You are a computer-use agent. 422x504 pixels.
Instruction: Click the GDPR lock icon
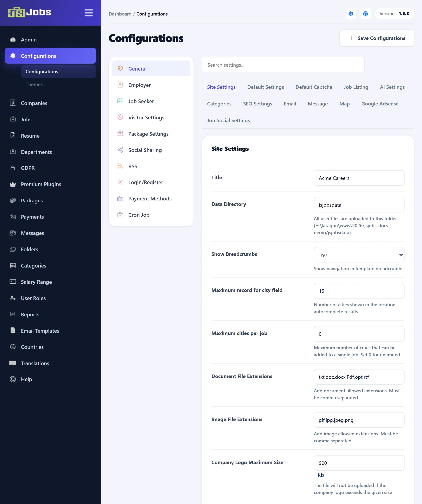(13, 168)
